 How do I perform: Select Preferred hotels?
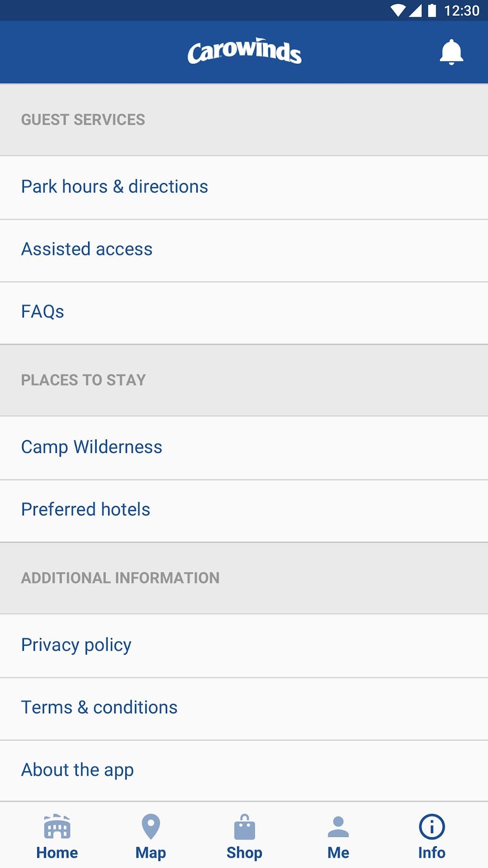[x=86, y=509]
